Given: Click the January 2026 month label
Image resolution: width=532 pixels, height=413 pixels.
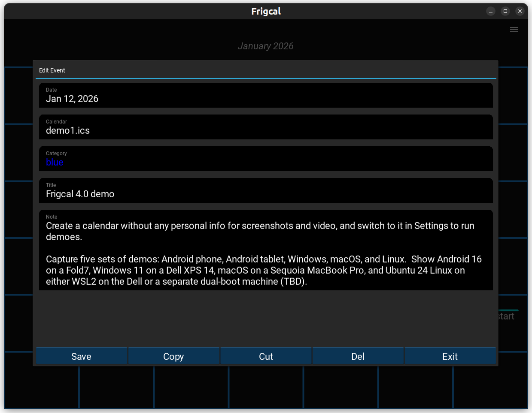Looking at the screenshot, I should 266,46.
